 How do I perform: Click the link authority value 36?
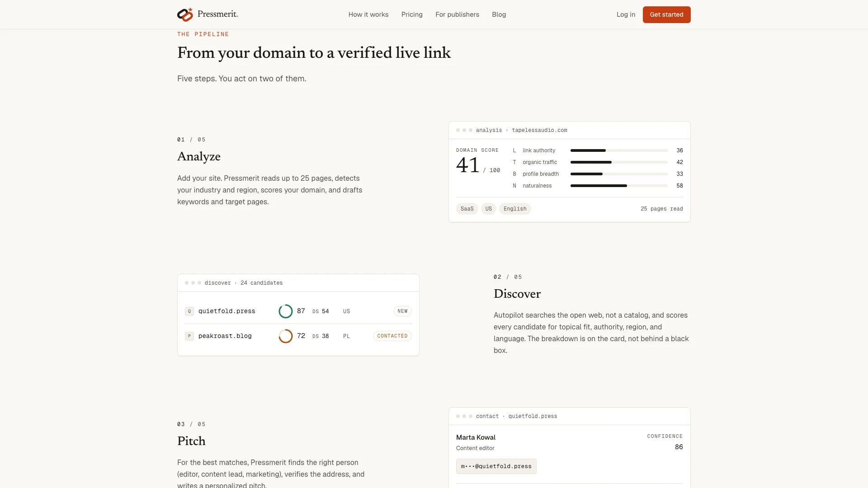pyautogui.click(x=679, y=150)
